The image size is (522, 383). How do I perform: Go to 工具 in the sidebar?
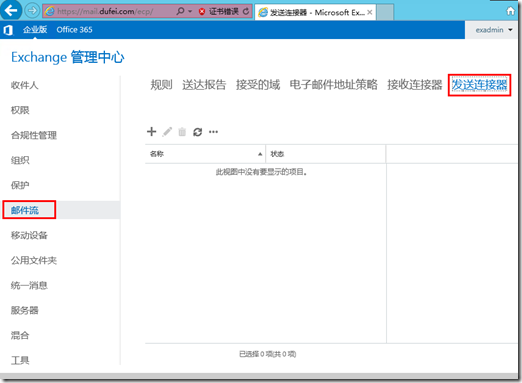(20, 360)
